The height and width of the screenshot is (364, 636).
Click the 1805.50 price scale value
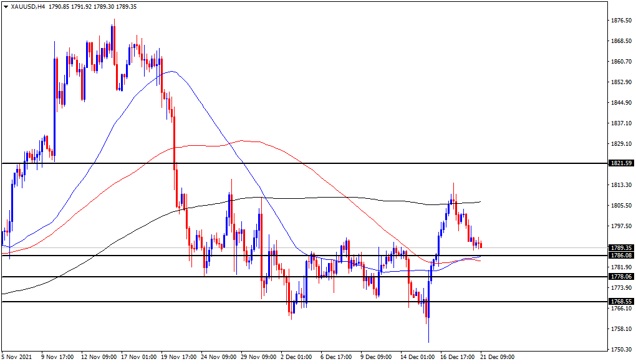click(622, 206)
